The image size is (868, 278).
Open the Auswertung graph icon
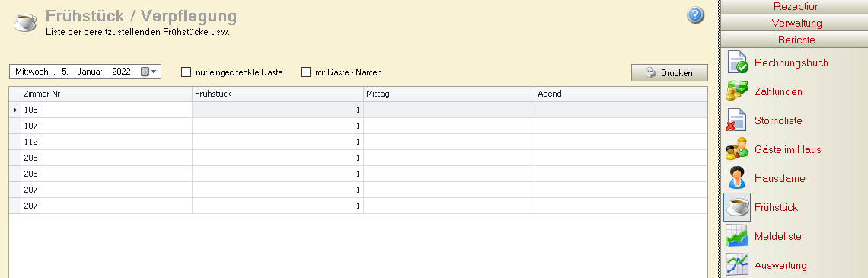[x=737, y=265]
